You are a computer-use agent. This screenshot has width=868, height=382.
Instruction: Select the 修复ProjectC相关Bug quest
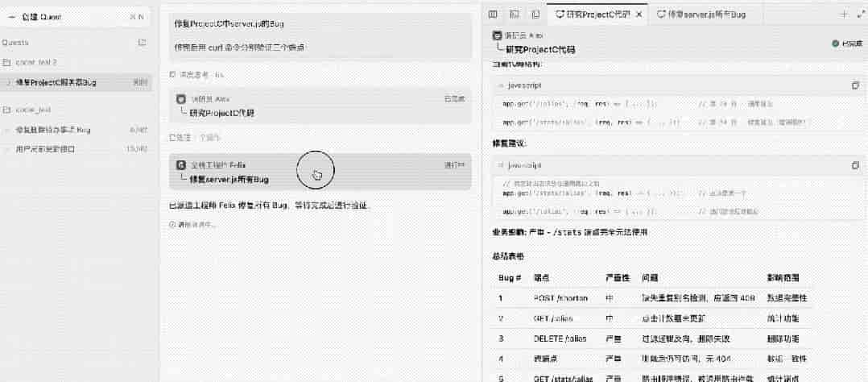click(76, 83)
